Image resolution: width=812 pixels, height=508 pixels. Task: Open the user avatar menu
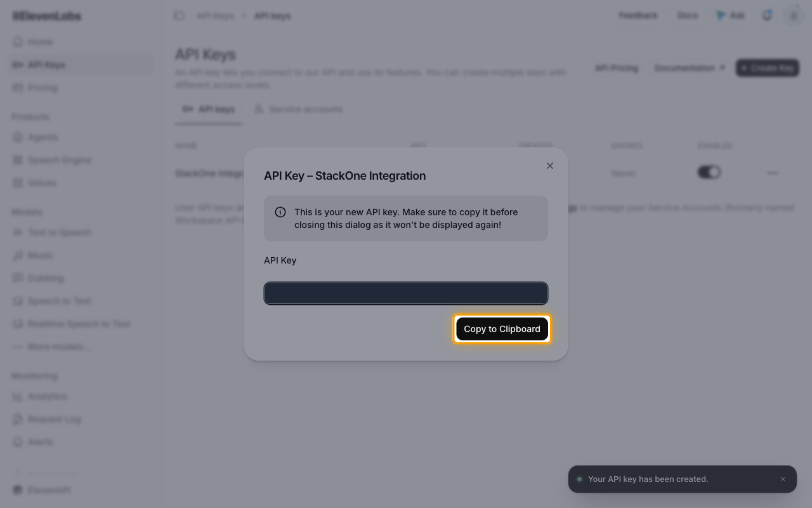(x=794, y=15)
